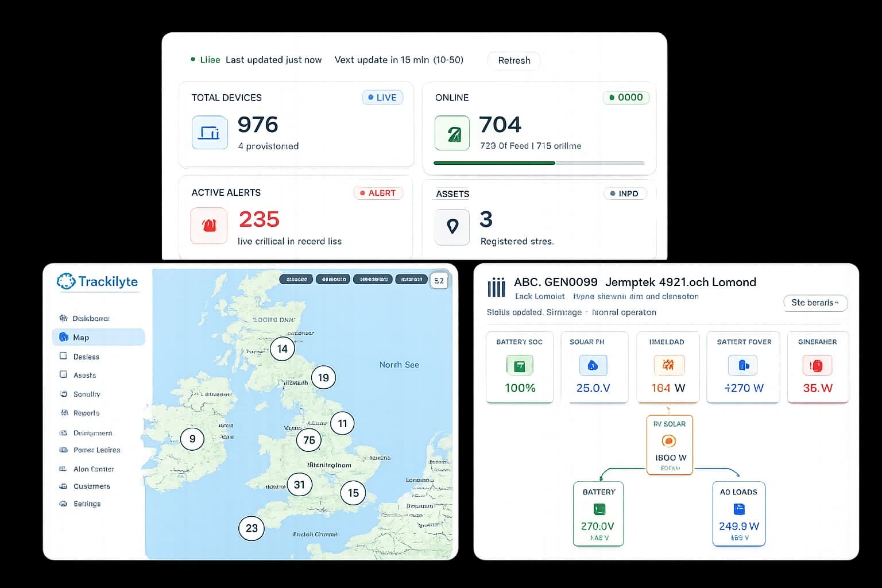Viewport: 882px width, 588px height.
Task: Click the INPD badge on Assets card
Action: pos(625,194)
